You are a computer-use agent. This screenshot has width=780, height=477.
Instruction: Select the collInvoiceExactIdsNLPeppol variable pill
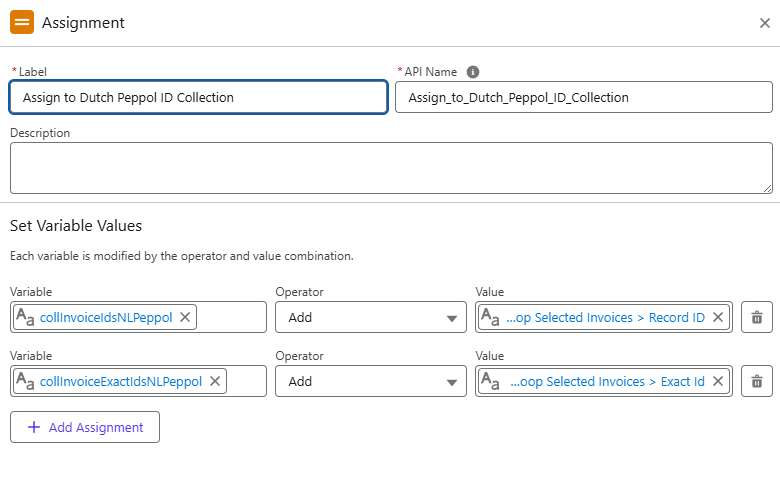120,382
